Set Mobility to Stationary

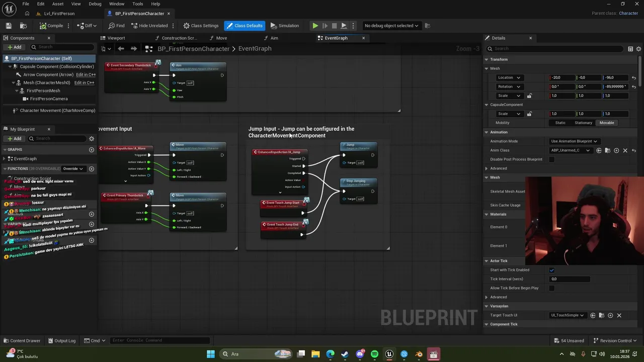(x=584, y=123)
